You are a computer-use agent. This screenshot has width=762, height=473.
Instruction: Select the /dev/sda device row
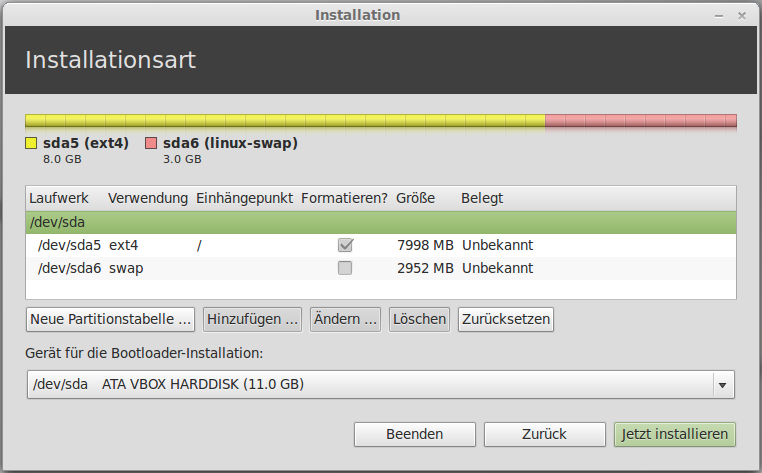click(x=380, y=221)
